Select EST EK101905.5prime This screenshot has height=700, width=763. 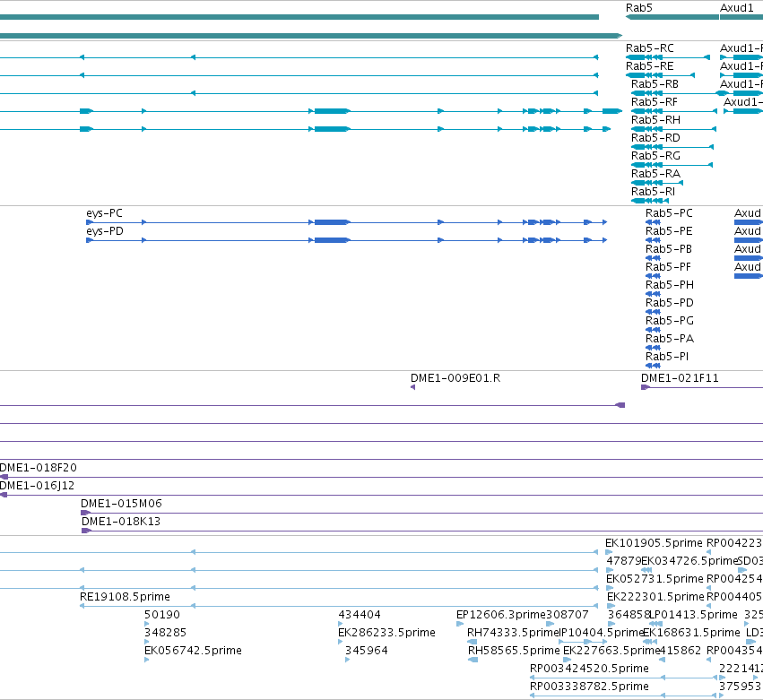coord(654,544)
